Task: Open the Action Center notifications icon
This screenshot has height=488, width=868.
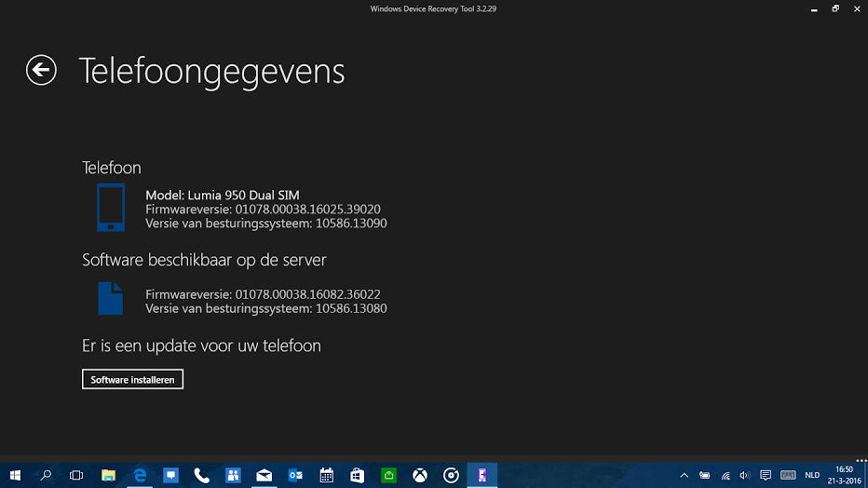Action: pyautogui.click(x=766, y=475)
